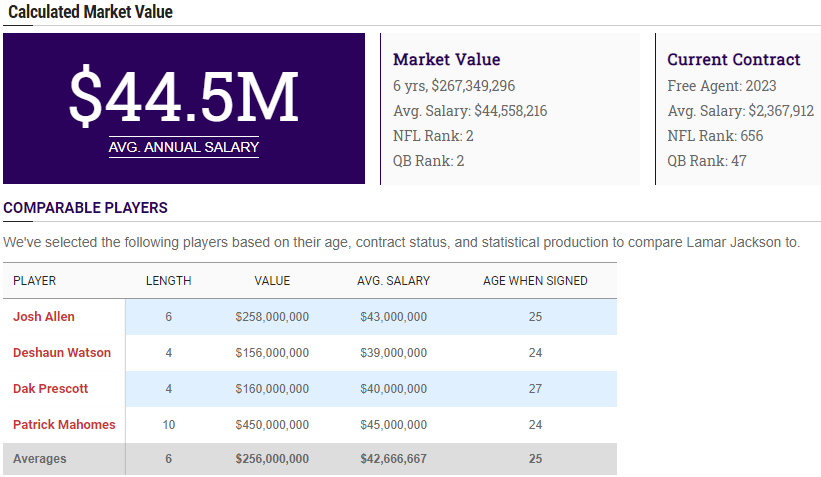Viewport: 821px width, 477px height.
Task: Click Patrick Mahomes' $450,000,000 value cell
Action: pos(272,425)
